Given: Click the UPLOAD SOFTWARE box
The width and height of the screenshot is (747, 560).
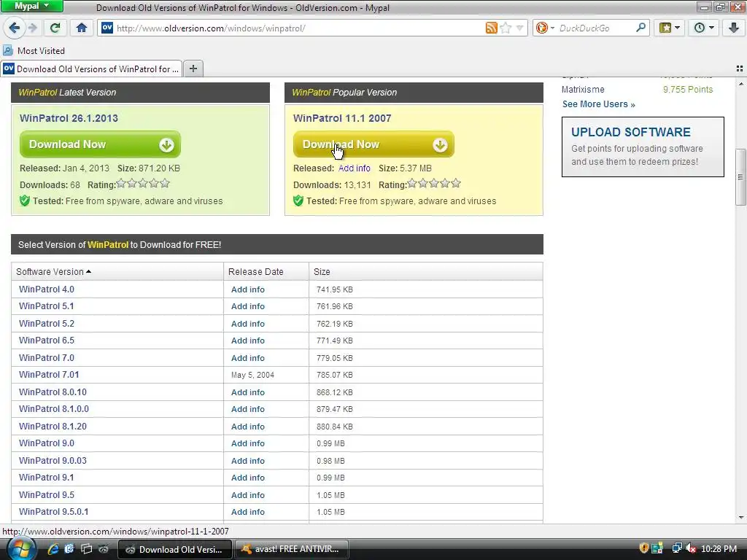Looking at the screenshot, I should click(x=643, y=147).
